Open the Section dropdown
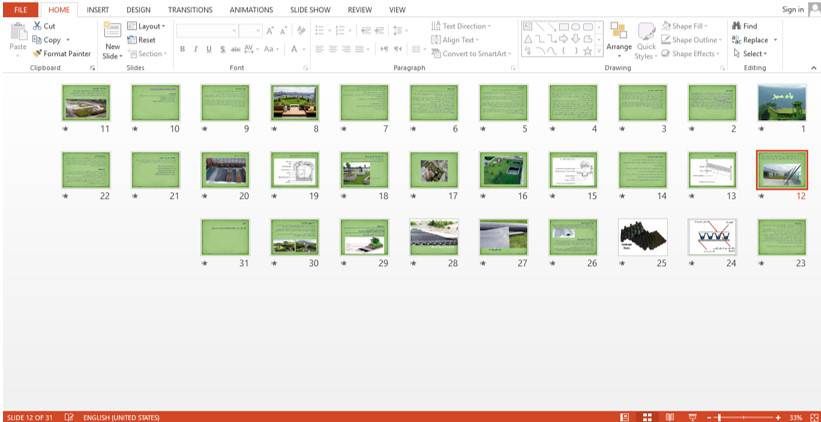 coord(147,53)
